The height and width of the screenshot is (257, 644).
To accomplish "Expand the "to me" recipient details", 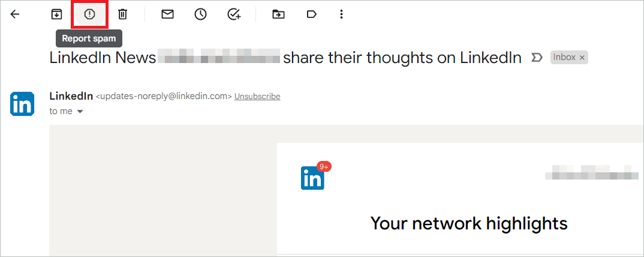I will point(80,112).
